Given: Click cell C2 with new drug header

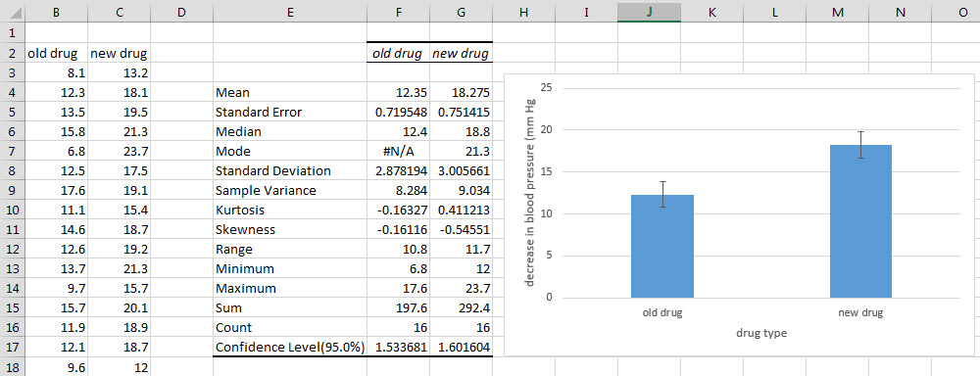Looking at the screenshot, I should [119, 53].
